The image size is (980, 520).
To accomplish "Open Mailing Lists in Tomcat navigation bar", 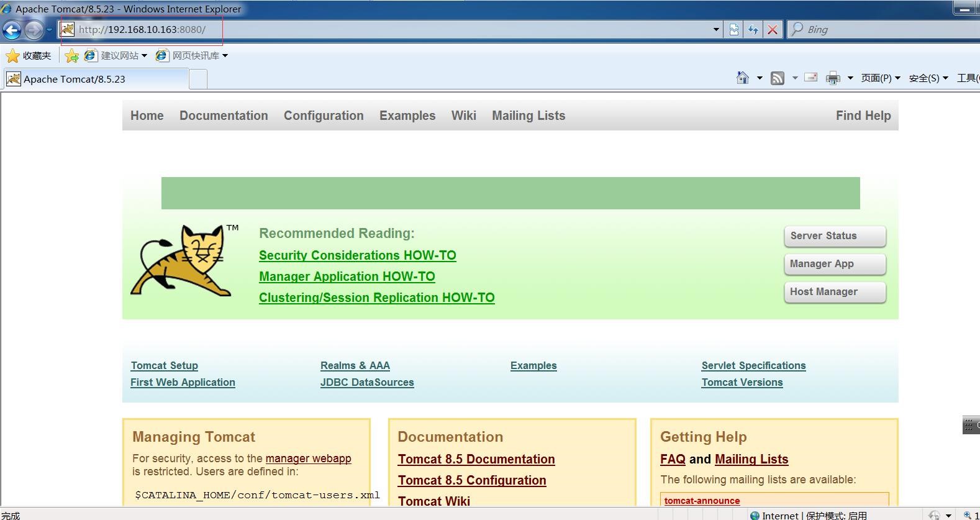I will 529,116.
